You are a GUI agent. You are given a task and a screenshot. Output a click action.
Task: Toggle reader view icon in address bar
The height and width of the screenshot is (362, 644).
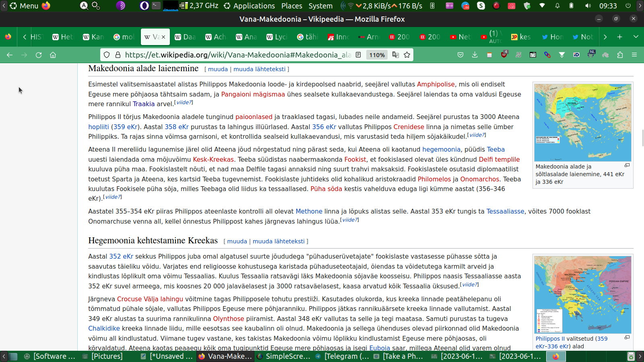pos(358,55)
